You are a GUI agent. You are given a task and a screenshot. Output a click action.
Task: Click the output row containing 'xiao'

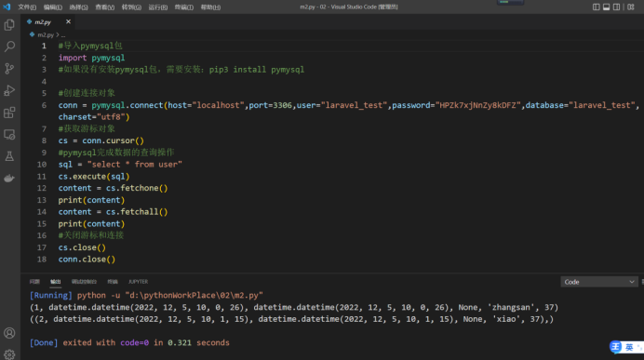pos(291,319)
